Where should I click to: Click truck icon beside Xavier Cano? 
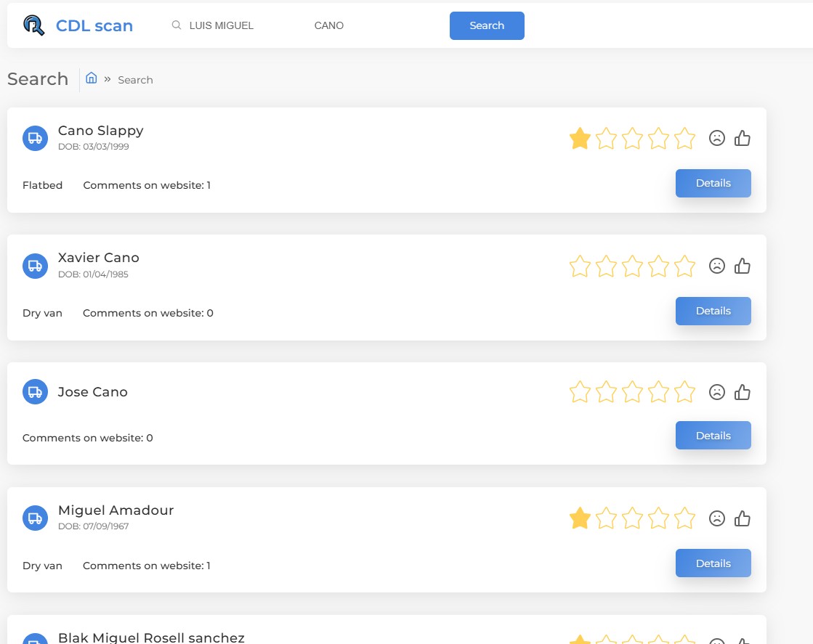coord(35,266)
